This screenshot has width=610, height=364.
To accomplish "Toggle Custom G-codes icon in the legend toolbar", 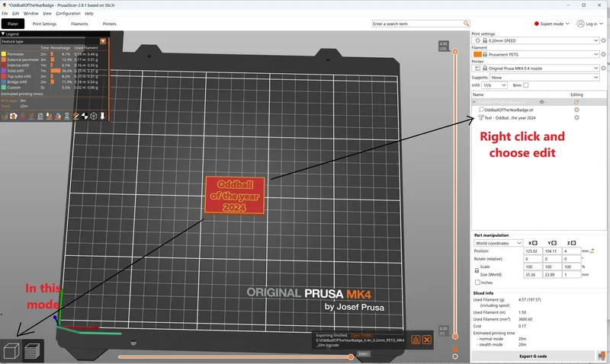I will [75, 117].
